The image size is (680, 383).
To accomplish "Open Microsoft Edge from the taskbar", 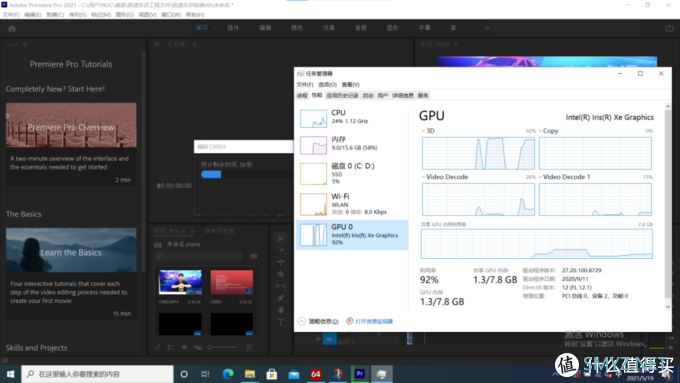I will coord(228,373).
